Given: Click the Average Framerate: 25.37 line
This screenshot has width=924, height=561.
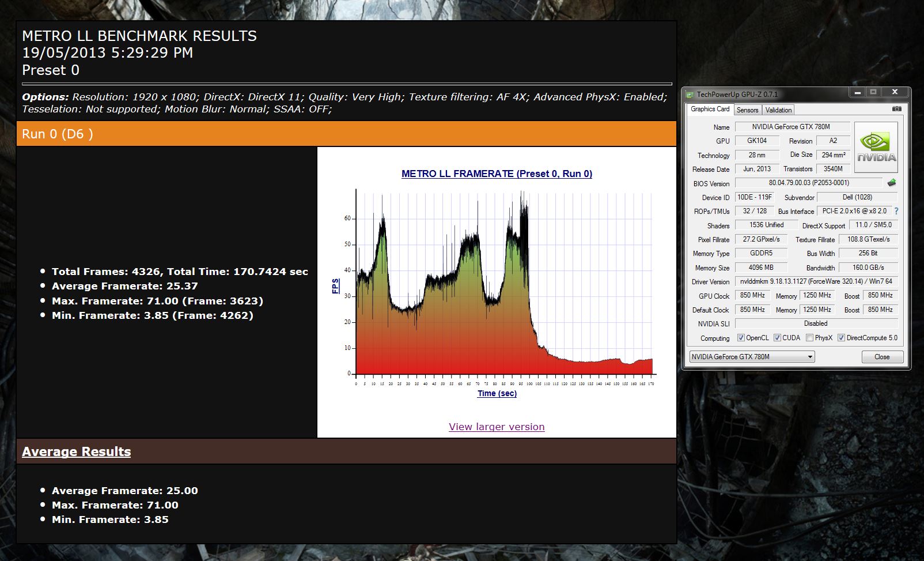Looking at the screenshot, I should click(x=125, y=286).
